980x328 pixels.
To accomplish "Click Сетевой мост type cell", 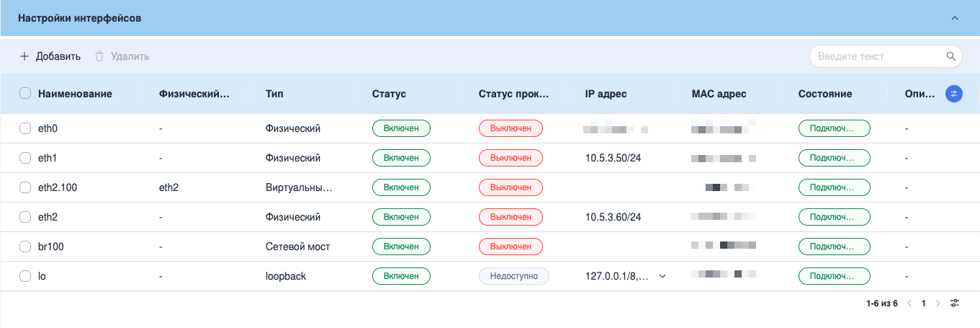I will click(x=297, y=247).
